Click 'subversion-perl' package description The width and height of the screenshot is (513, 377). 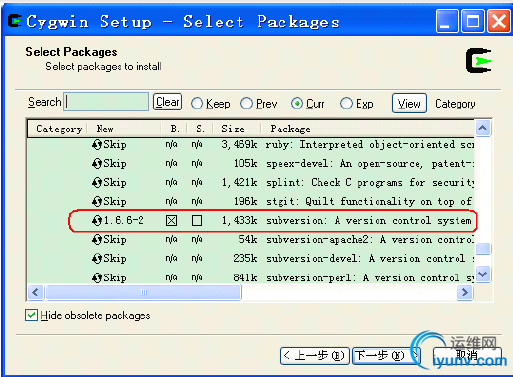(x=370, y=278)
